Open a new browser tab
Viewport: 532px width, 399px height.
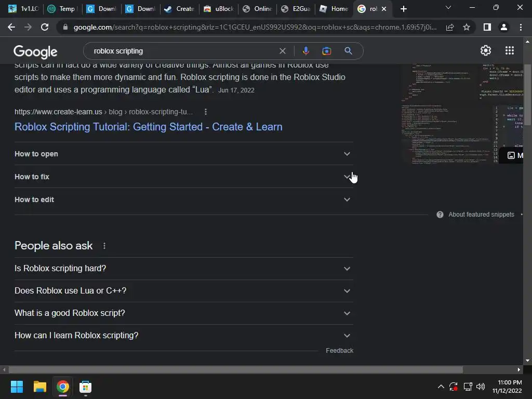[403, 9]
